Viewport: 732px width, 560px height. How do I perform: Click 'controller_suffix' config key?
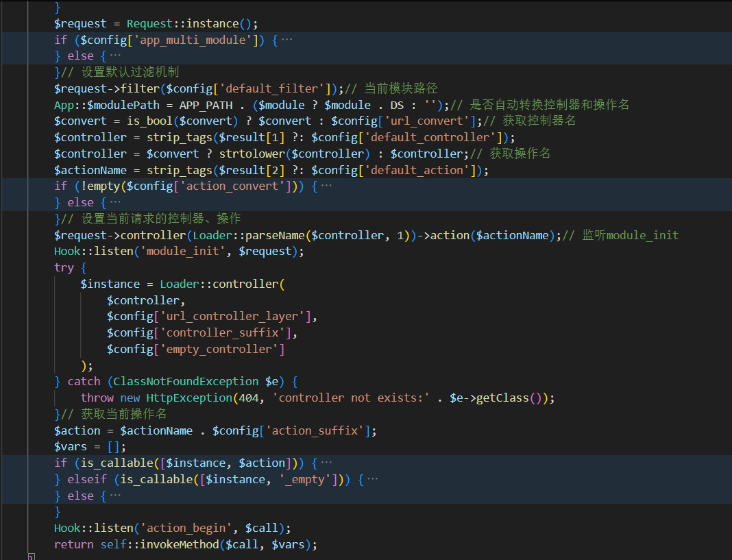tap(222, 332)
